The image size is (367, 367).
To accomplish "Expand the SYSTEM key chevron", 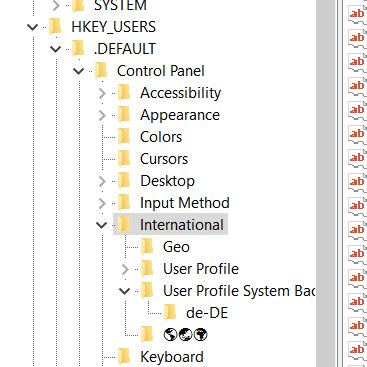I will click(x=56, y=5).
